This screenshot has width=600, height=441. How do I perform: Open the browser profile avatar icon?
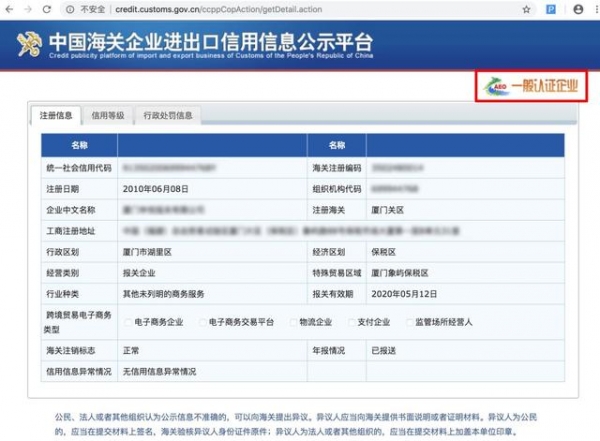coord(572,8)
